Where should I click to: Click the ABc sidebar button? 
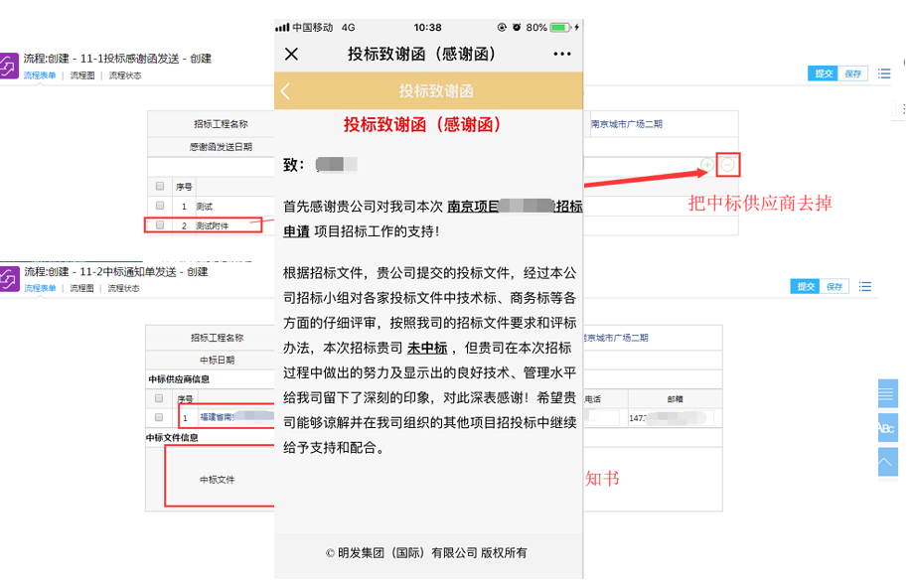[886, 427]
